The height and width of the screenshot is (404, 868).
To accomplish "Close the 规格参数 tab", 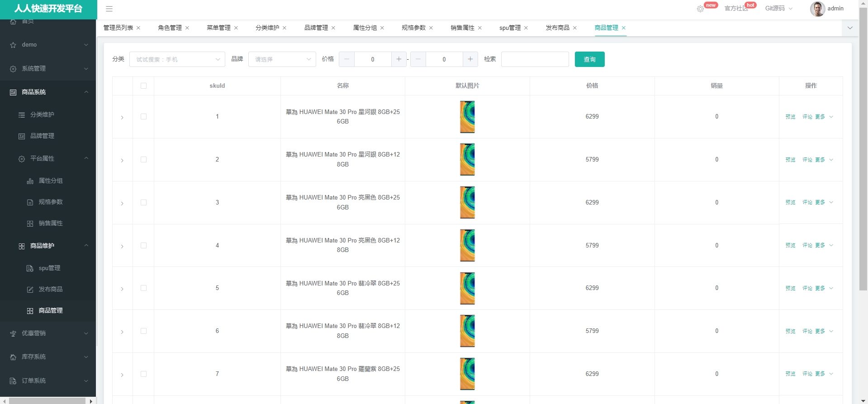I will (431, 28).
